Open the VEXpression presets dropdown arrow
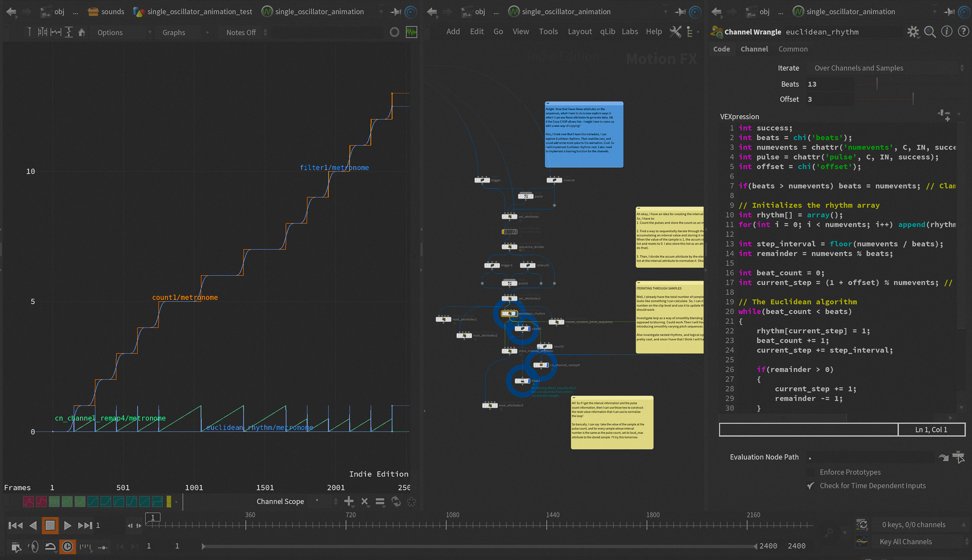Image resolution: width=972 pixels, height=560 pixels. click(x=959, y=114)
